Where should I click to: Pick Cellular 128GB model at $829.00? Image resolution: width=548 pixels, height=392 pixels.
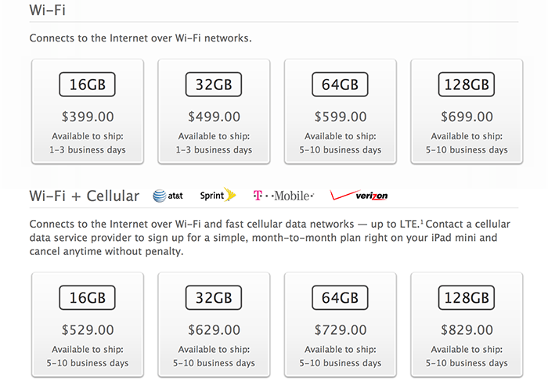(467, 325)
